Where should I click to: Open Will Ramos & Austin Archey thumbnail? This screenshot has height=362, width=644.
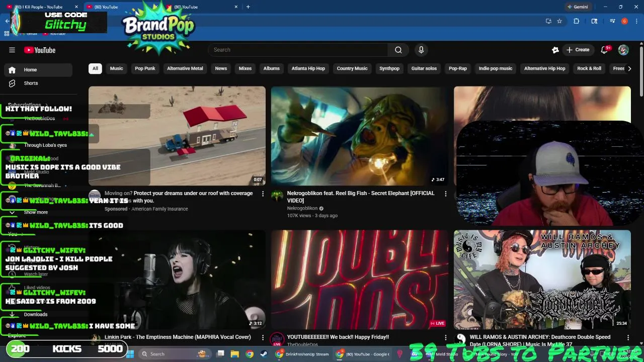tap(542, 280)
